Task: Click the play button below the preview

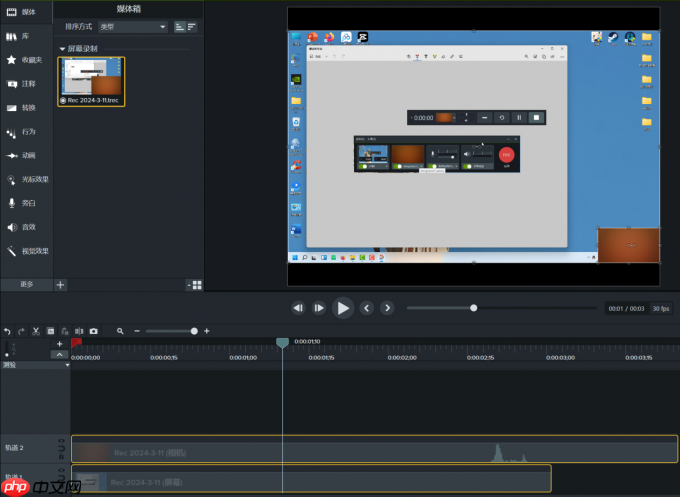Action: pos(343,308)
